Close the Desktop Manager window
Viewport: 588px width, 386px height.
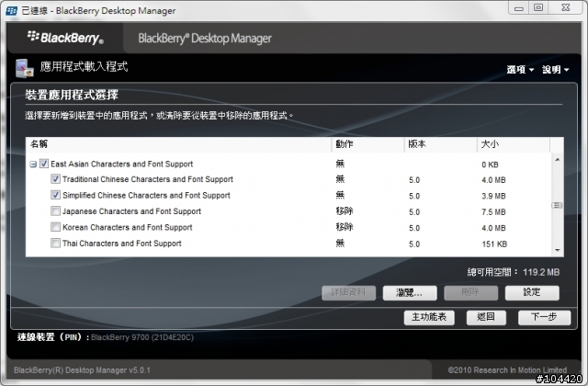[566, 8]
